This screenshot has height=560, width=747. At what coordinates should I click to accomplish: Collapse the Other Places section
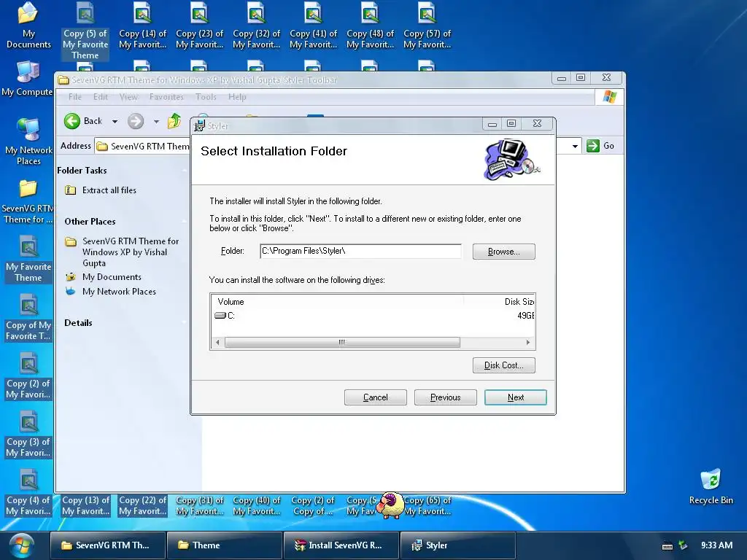point(184,222)
